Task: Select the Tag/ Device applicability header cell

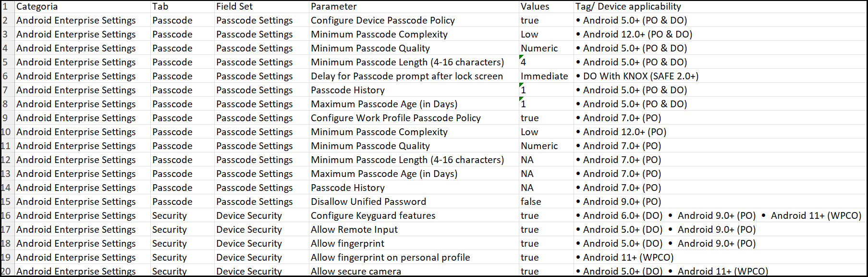Action: (x=721, y=6)
